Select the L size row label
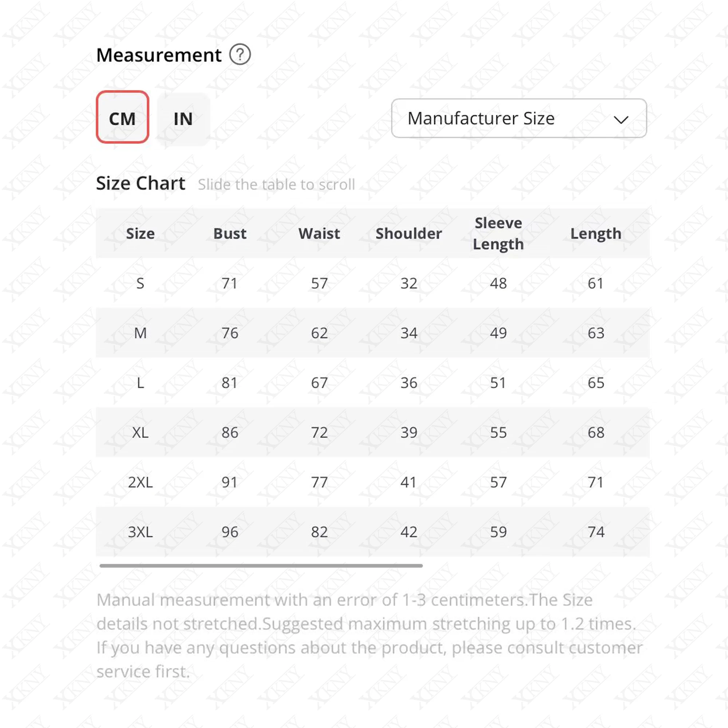This screenshot has height=728, width=728. (140, 383)
